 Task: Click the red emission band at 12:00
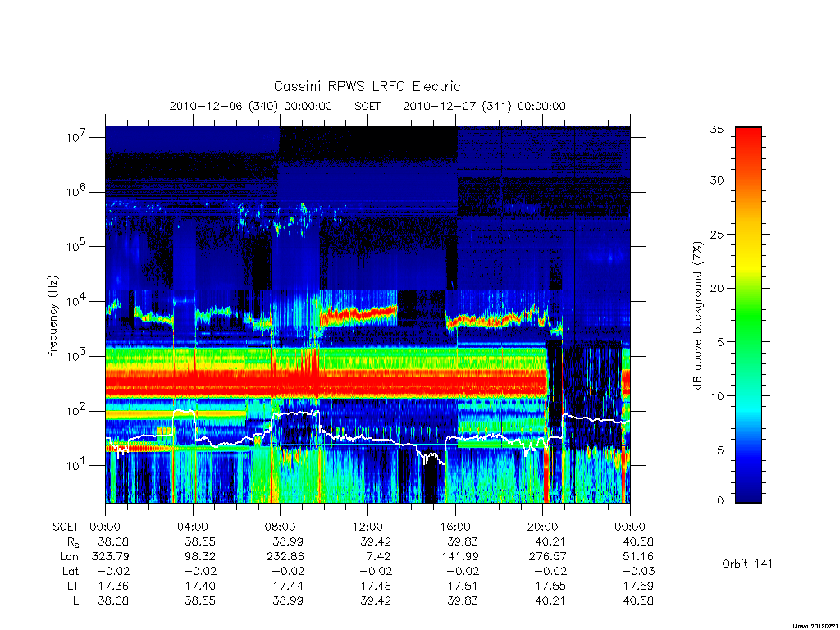tap(367, 381)
